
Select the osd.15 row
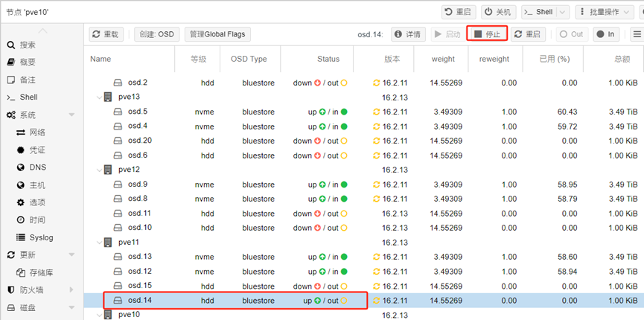coord(364,286)
